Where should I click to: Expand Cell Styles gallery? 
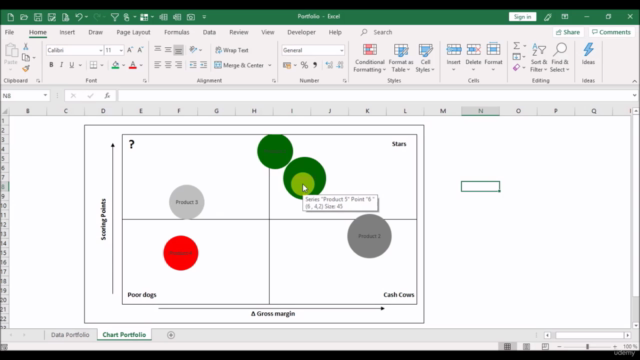(x=425, y=58)
